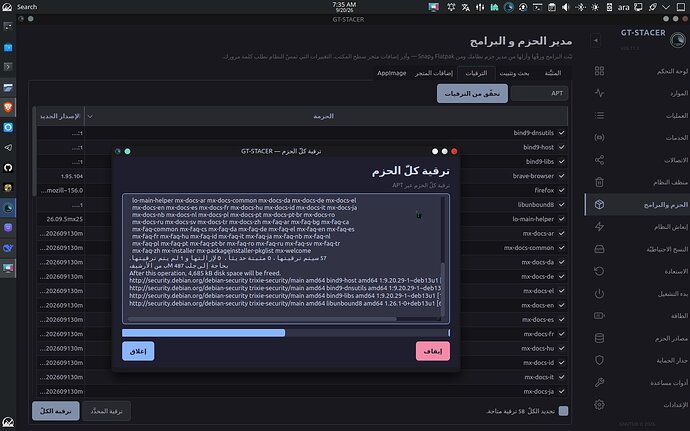Screen dimensions: 690x431
Task: Open the System Boost (إنعاش النظام) bolt icon
Action: tap(599, 226)
